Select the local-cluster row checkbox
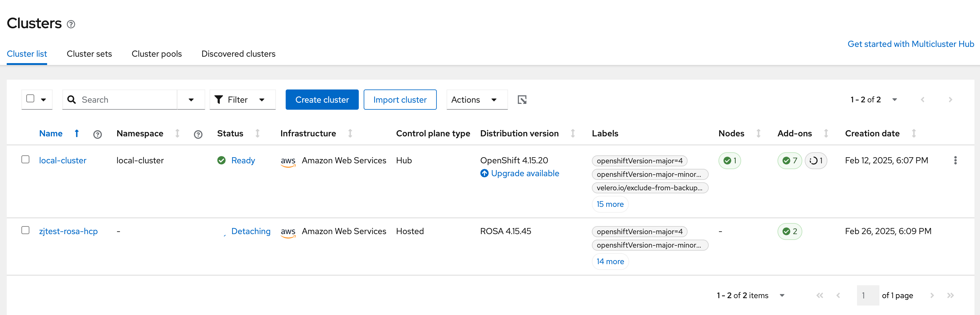 pyautogui.click(x=25, y=160)
